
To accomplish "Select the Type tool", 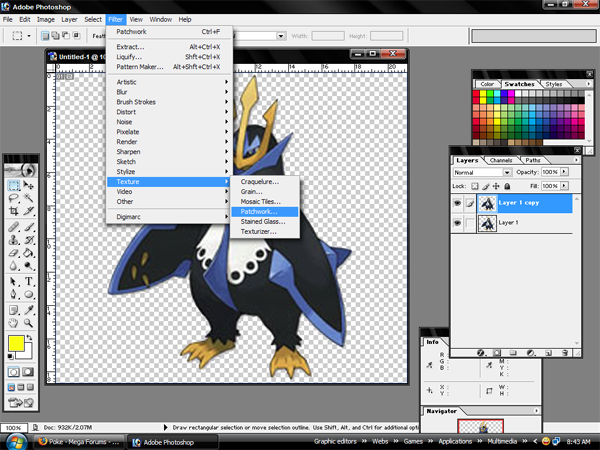I will point(28,282).
